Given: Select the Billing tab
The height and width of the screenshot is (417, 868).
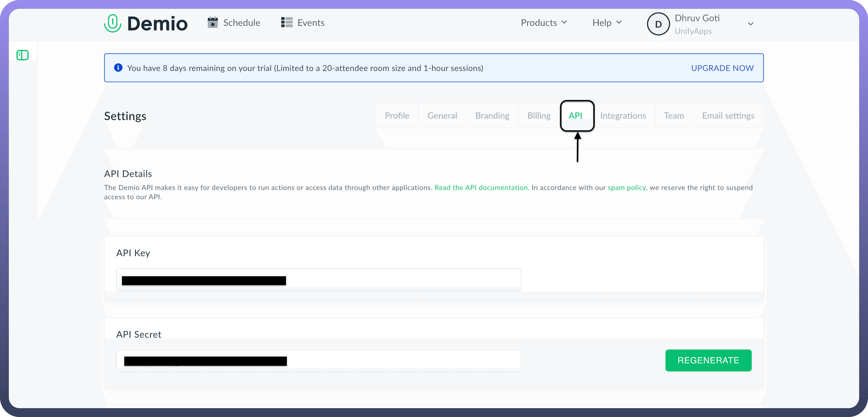Looking at the screenshot, I should [539, 115].
